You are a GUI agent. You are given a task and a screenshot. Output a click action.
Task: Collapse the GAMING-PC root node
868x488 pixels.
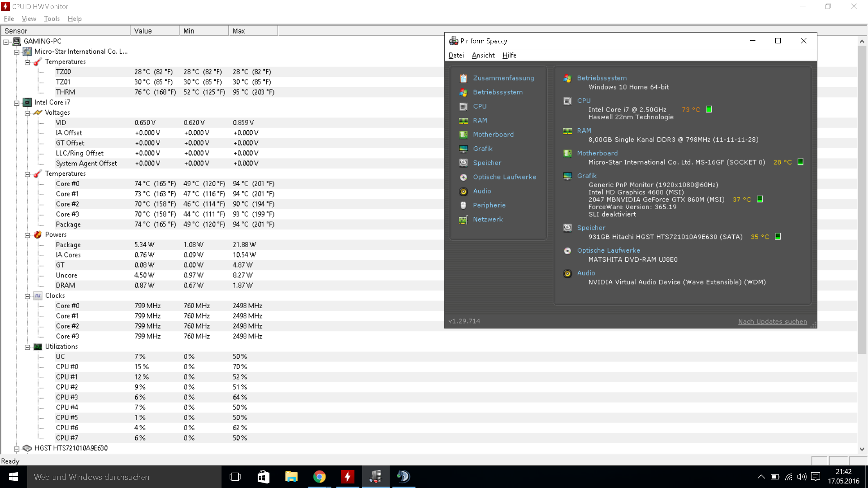[6, 42]
